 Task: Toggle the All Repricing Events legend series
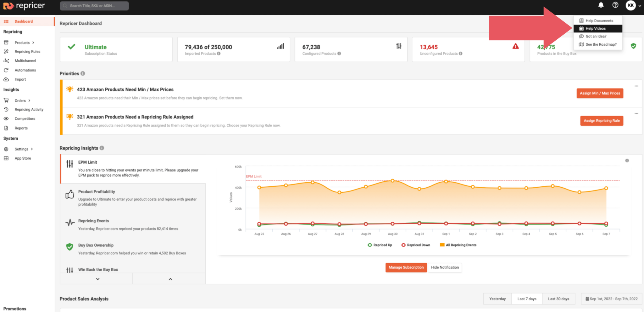point(458,245)
